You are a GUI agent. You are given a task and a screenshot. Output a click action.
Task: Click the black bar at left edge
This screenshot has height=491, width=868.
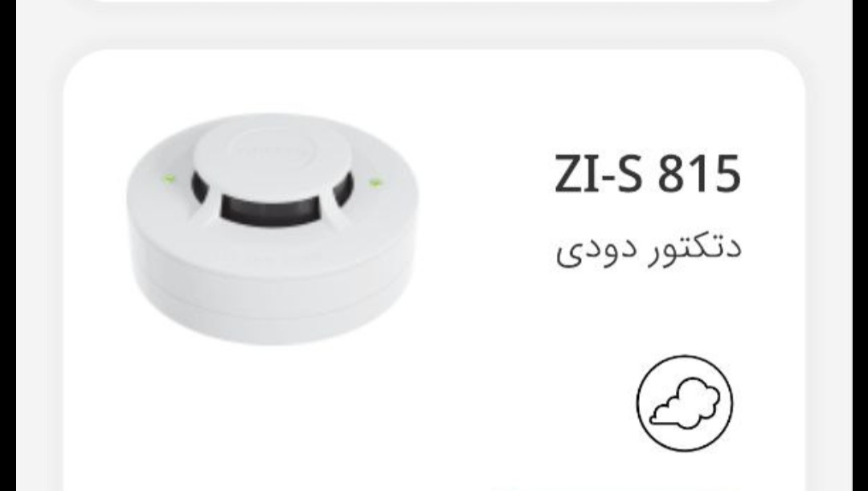point(8,245)
